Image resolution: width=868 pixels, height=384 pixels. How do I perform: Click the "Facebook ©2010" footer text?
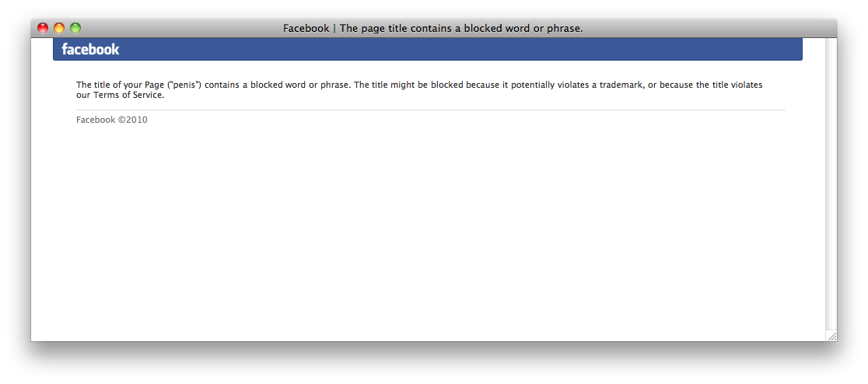point(112,120)
